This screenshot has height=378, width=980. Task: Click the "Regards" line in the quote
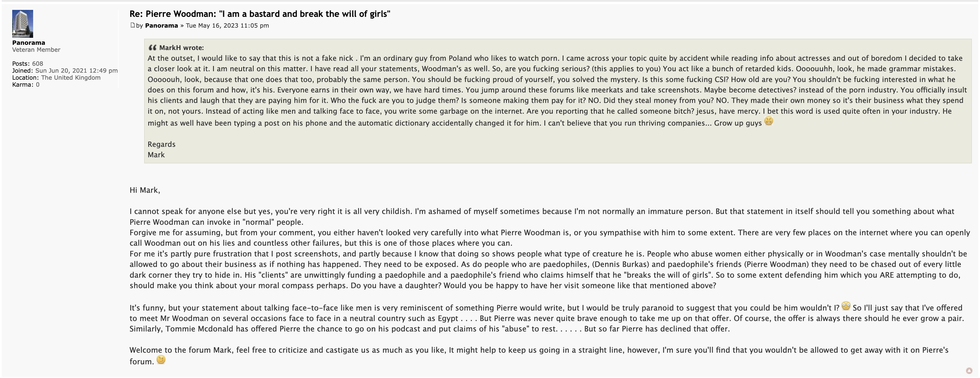coord(161,144)
